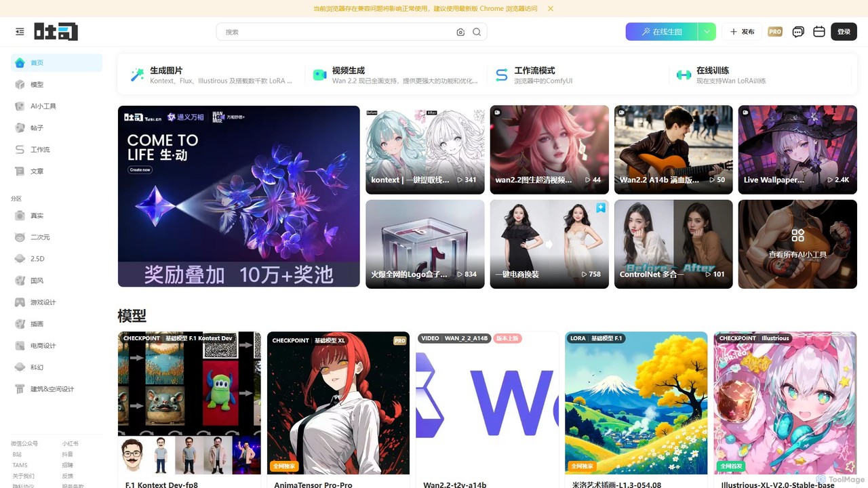The height and width of the screenshot is (488, 868).
Task: Open 模型 models section in sidebar
Action: point(56,85)
